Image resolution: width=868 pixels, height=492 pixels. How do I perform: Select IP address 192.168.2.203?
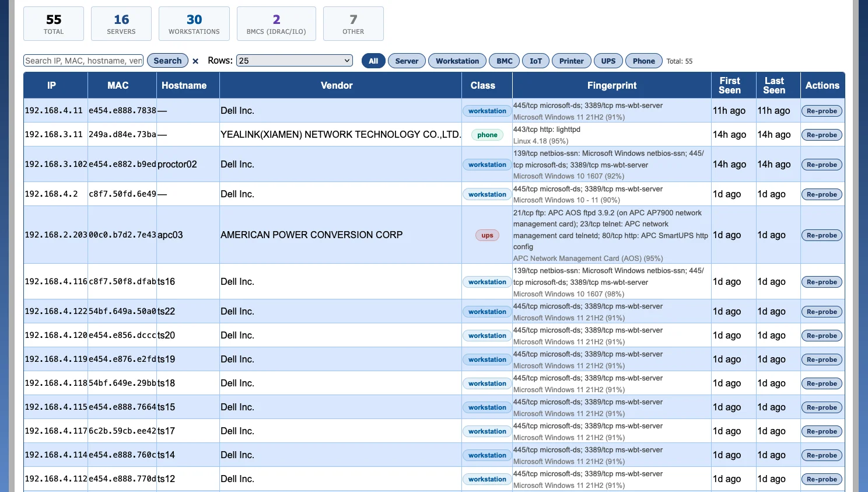click(x=56, y=235)
